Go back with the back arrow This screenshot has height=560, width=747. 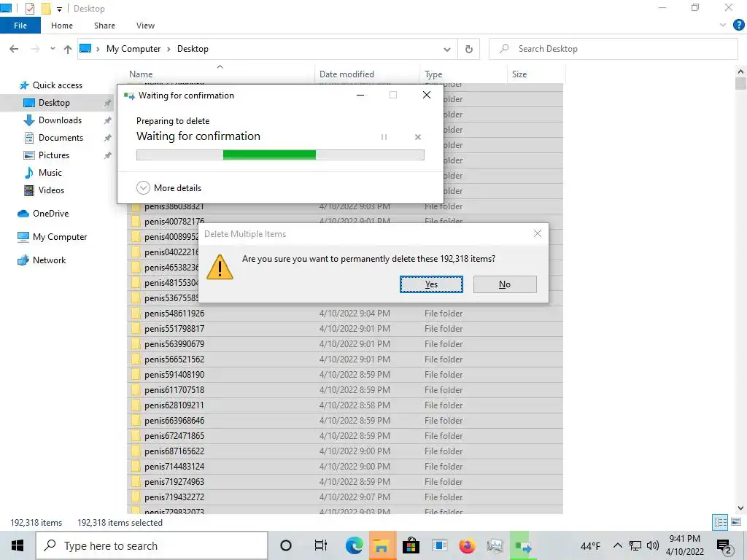(14, 49)
